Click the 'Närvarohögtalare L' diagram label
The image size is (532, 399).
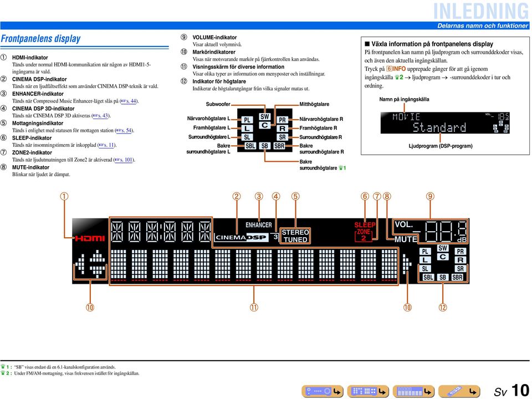coord(208,119)
